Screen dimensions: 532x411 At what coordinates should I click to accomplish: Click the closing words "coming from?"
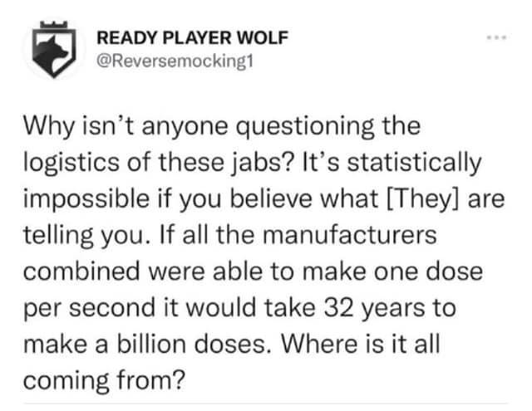click(105, 381)
